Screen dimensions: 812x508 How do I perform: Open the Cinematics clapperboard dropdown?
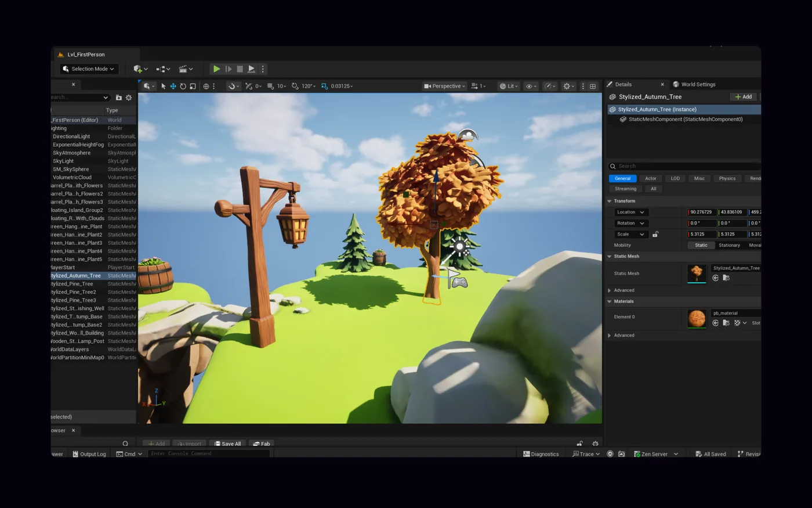pyautogui.click(x=186, y=69)
